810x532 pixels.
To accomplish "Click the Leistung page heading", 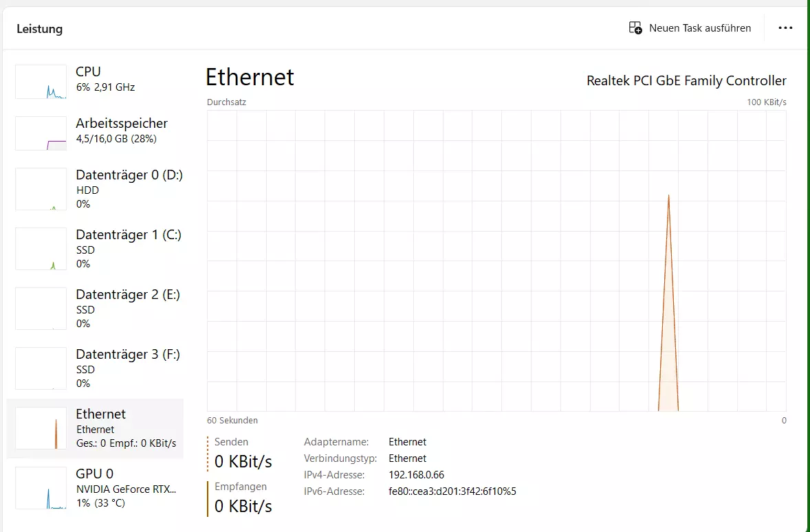I will tap(39, 29).
